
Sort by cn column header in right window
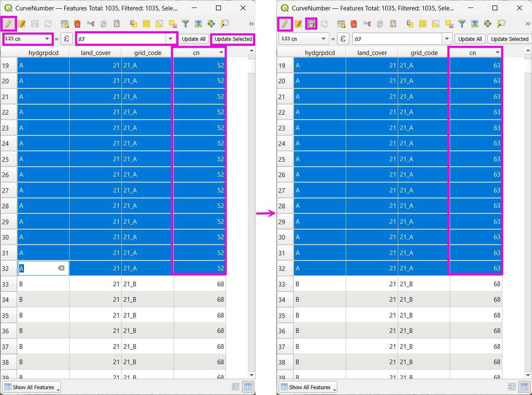472,52
